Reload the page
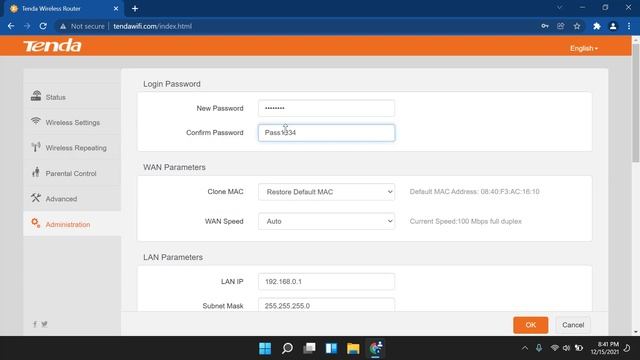640x360 pixels. point(43,26)
